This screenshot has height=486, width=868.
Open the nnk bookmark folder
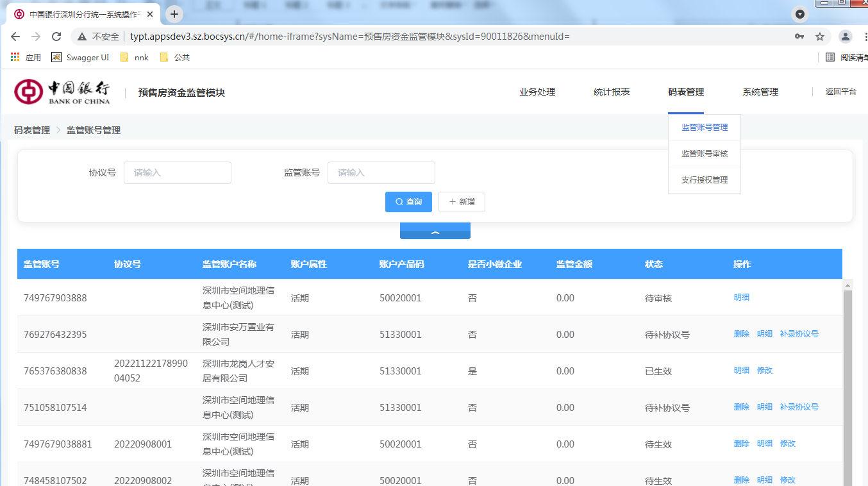pos(135,58)
